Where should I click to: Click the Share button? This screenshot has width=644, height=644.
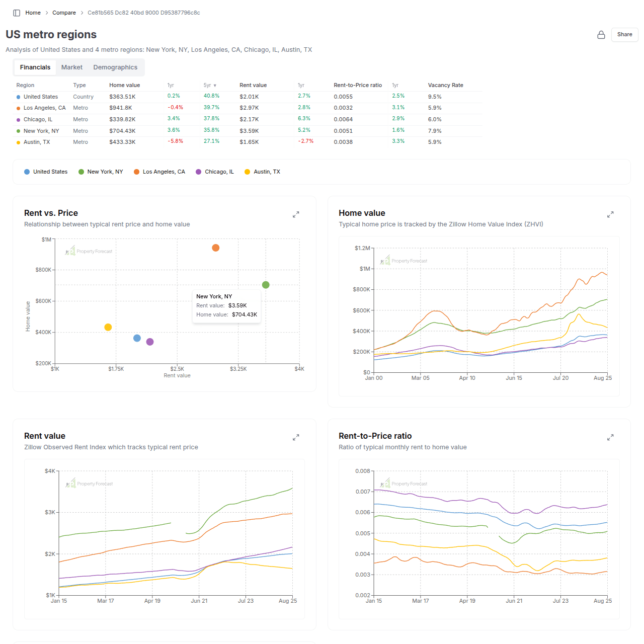tap(624, 35)
